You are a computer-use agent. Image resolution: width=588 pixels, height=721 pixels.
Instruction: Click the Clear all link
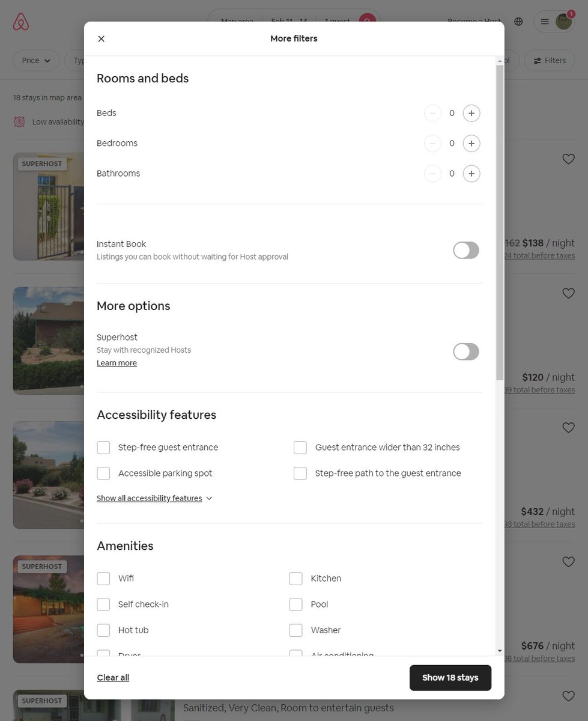(x=113, y=678)
